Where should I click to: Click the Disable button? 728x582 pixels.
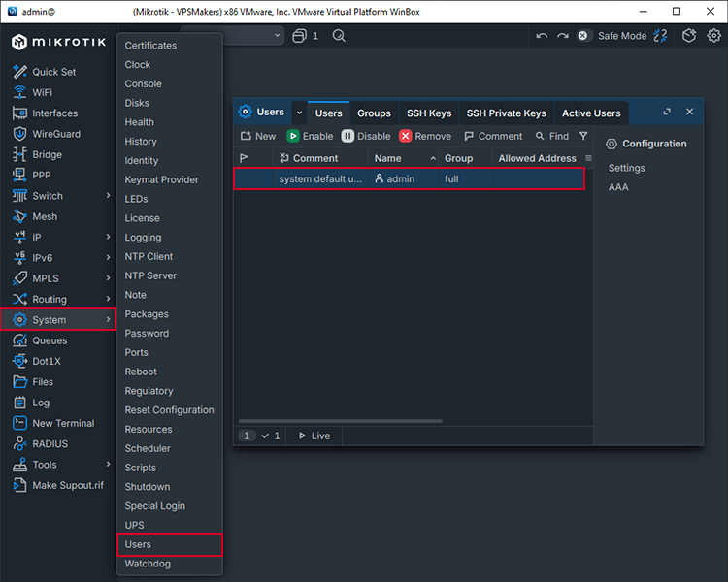[x=366, y=136]
